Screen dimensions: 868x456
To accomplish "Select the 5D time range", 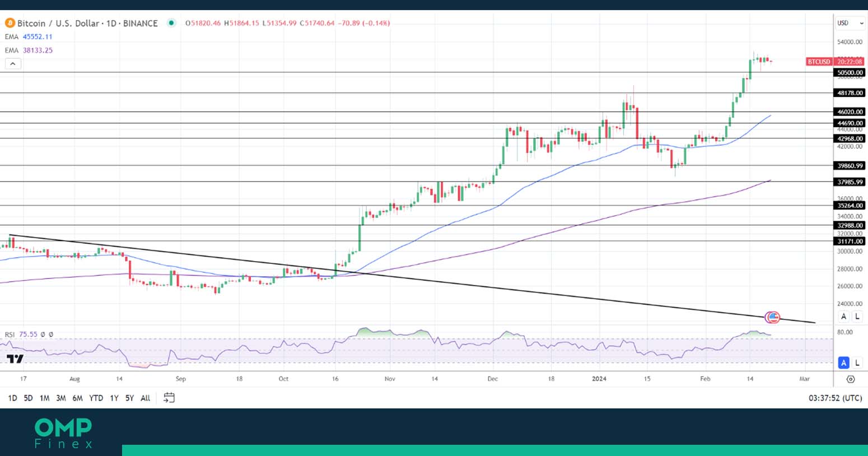I will click(x=28, y=398).
